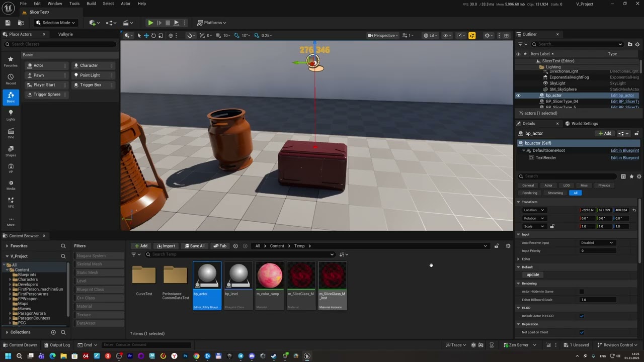Viewport: 644px width, 362px height.
Task: Open the Perspective view dropdown
Action: point(383,35)
